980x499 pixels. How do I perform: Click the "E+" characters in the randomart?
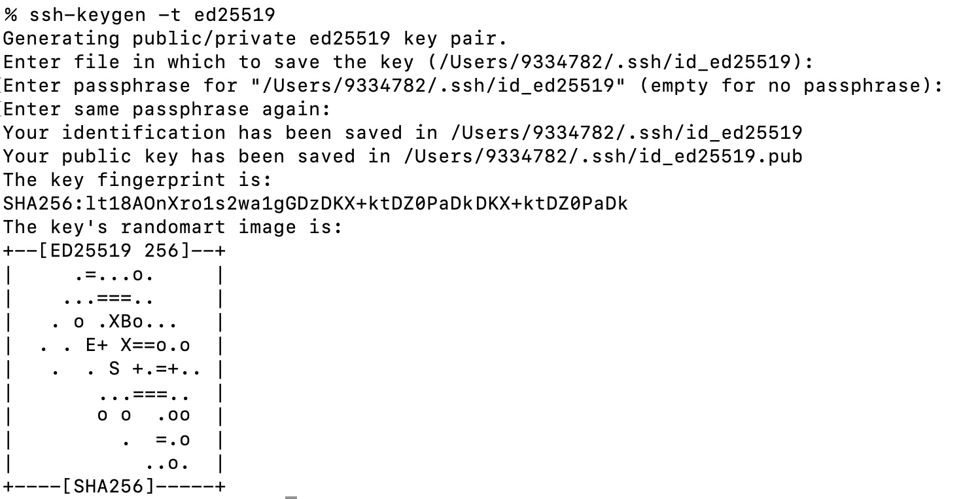(x=96, y=345)
